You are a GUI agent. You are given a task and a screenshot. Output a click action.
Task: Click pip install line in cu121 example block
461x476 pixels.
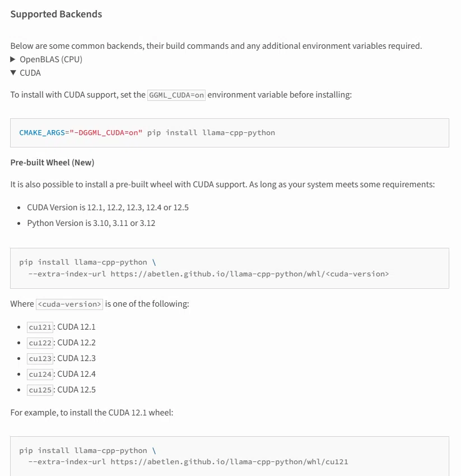point(87,451)
